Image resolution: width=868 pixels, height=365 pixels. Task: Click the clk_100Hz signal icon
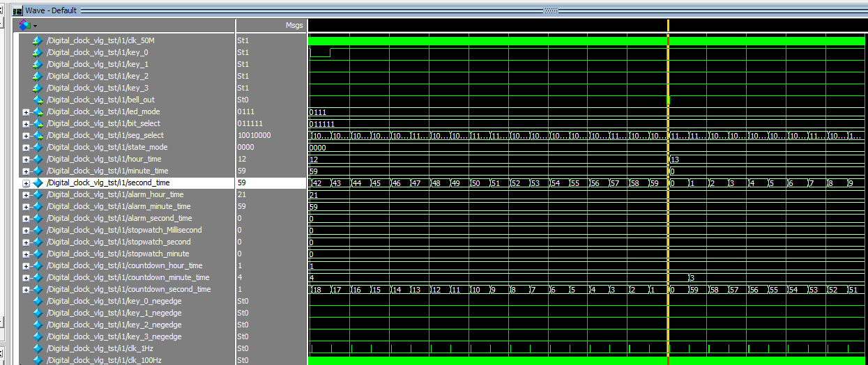[38, 360]
